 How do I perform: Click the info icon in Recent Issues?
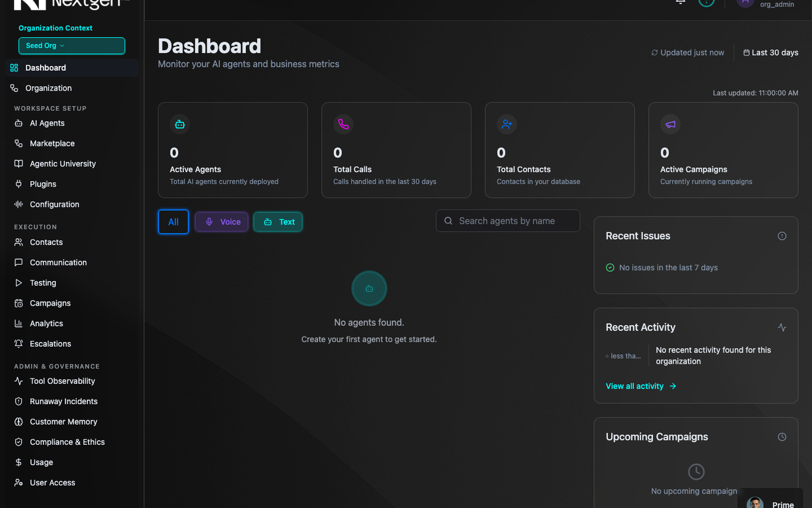(782, 236)
